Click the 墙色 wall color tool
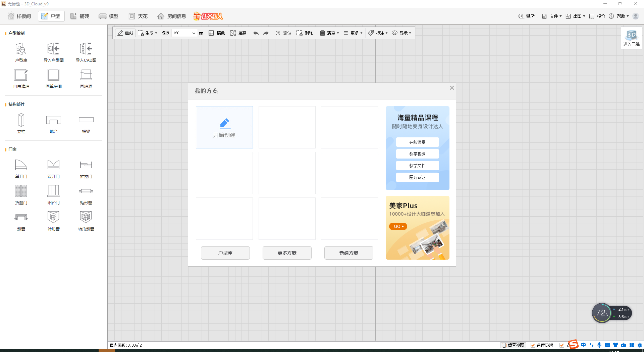Screen dimensions: 644x352 (x=217, y=33)
